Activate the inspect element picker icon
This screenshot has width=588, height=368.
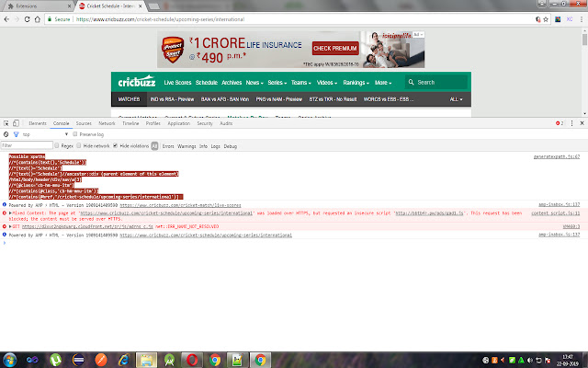pyautogui.click(x=6, y=123)
